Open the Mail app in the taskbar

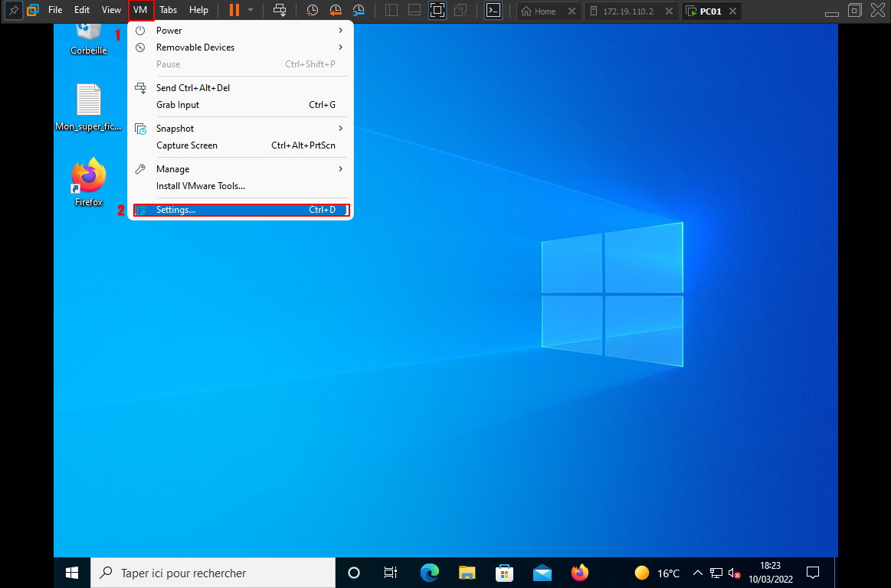point(542,573)
